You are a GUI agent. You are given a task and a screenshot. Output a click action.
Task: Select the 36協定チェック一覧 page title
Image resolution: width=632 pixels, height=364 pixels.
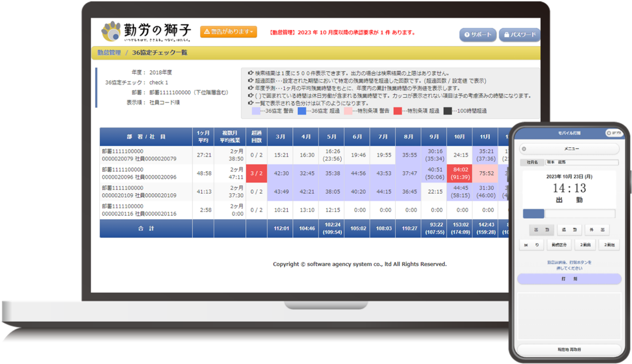point(159,52)
